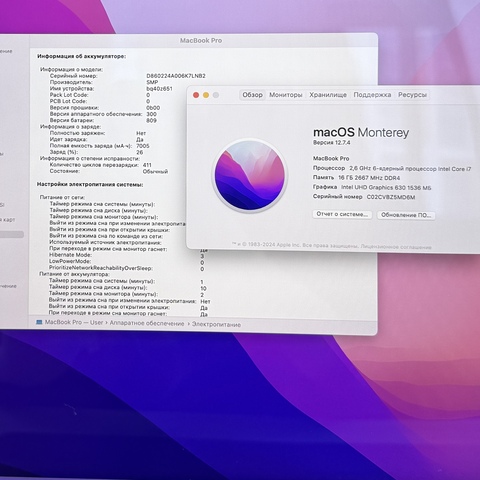Screen dimensions: 480x480
Task: Open the Мониторы tab
Action: point(286,95)
